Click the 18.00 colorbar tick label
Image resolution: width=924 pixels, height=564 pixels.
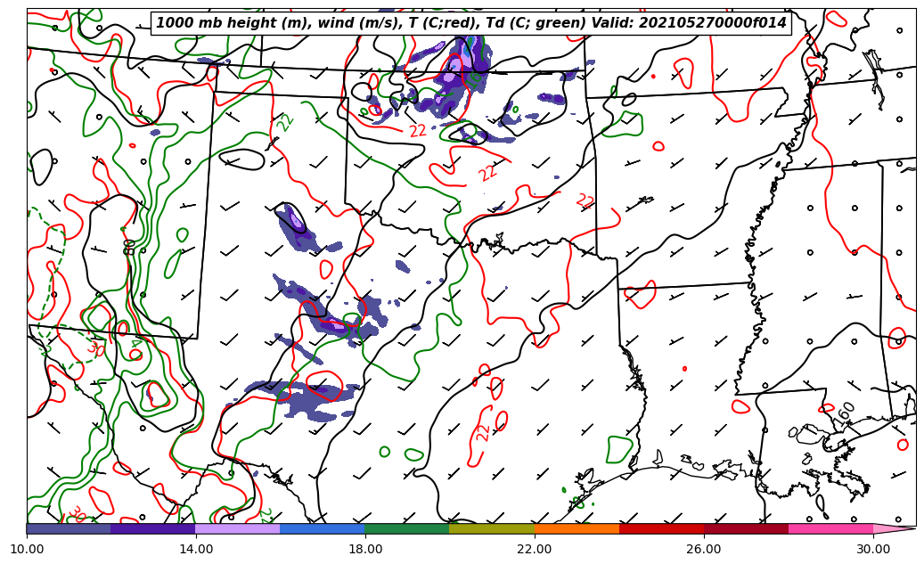(x=365, y=549)
